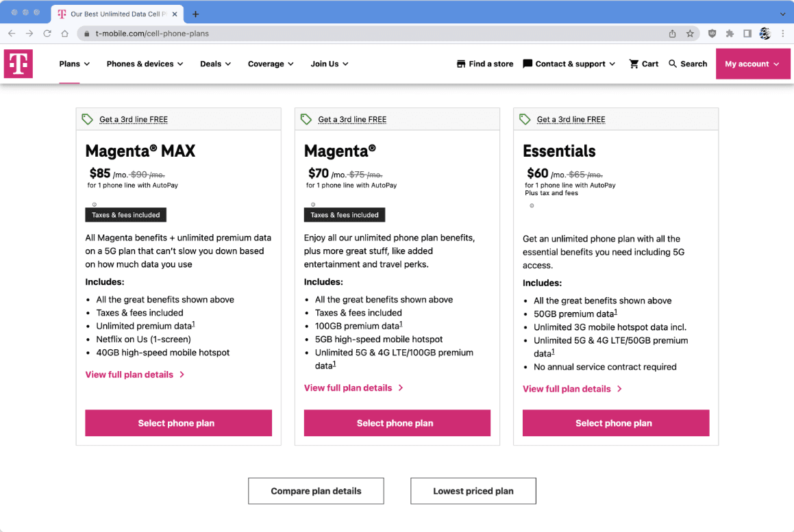Click the info icon under Essentials pricing
This screenshot has height=532, width=794.
tap(532, 205)
